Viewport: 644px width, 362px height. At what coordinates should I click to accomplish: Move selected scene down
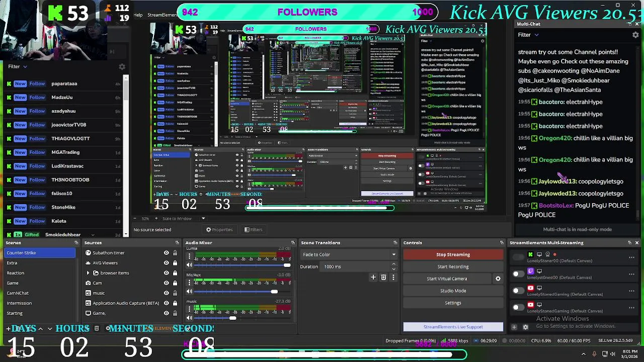click(x=49, y=328)
